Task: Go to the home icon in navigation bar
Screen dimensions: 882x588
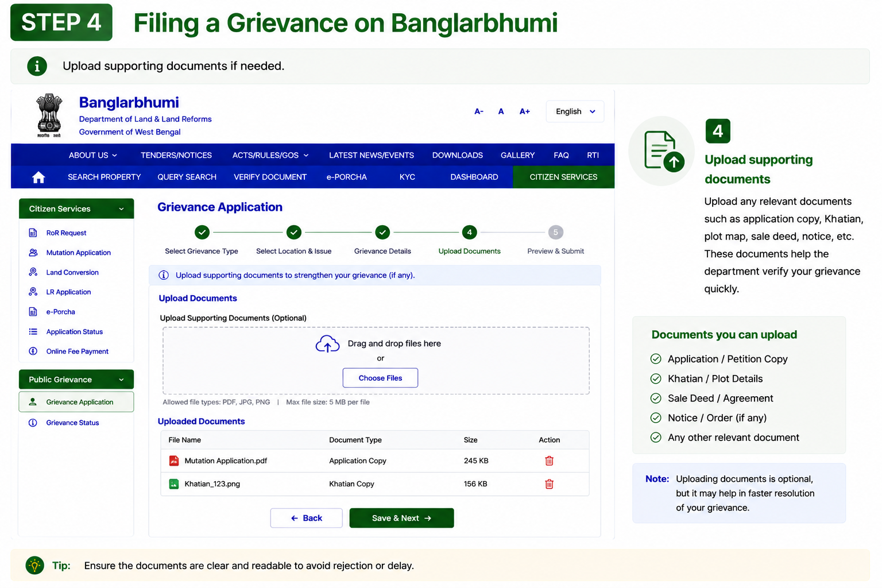Action: pos(38,177)
